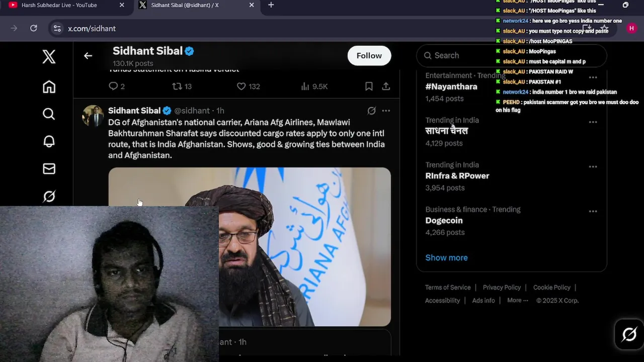Click browser reload button
Screen dimensions: 644x362
[34, 28]
